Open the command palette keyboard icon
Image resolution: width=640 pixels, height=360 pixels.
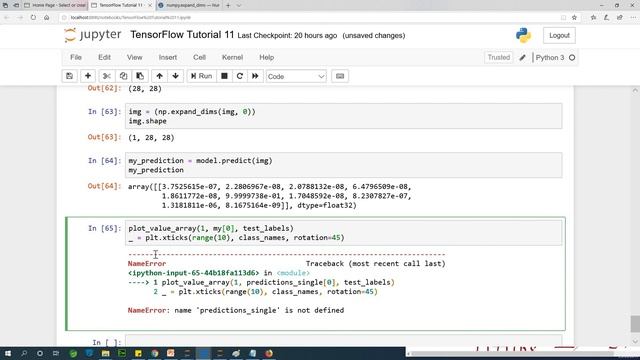click(x=340, y=76)
